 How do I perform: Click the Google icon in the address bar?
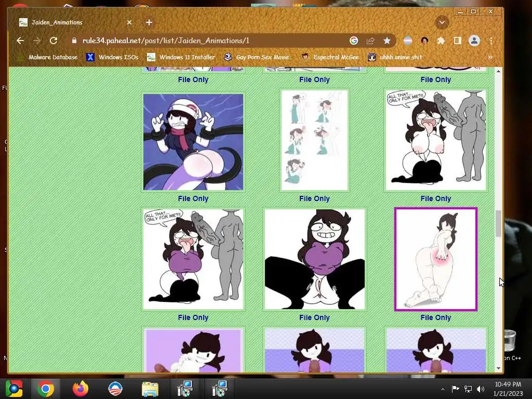(x=353, y=41)
